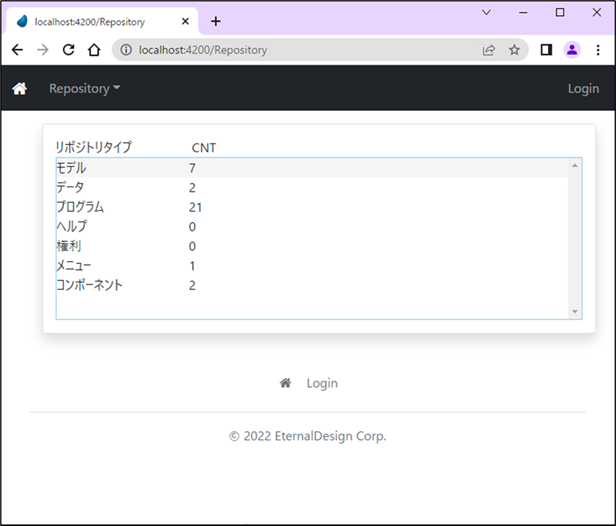
Task: Click the home icon in navbar
Action: coord(19,89)
